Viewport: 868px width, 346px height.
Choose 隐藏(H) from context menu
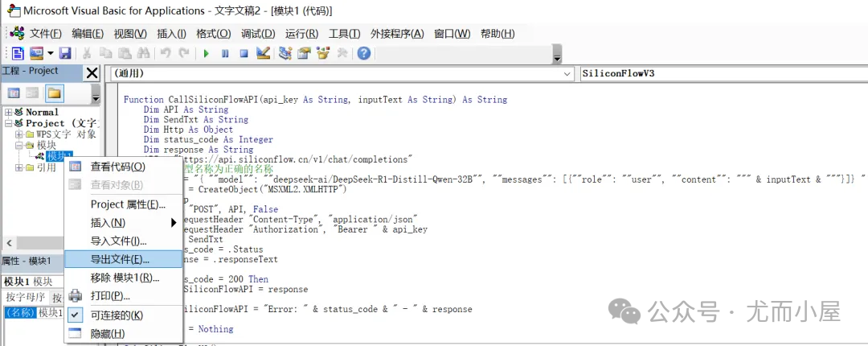tap(124, 334)
